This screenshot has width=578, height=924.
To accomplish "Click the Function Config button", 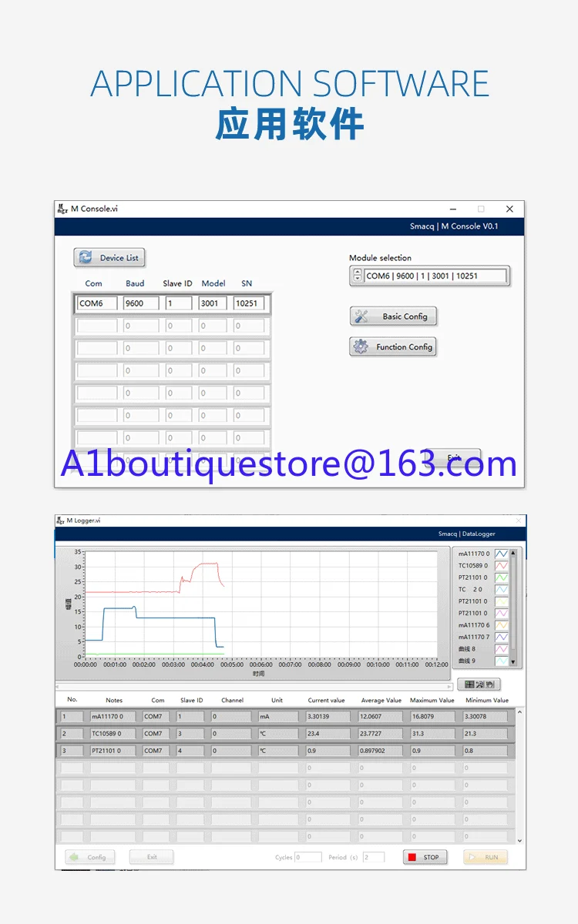I will pyautogui.click(x=393, y=347).
